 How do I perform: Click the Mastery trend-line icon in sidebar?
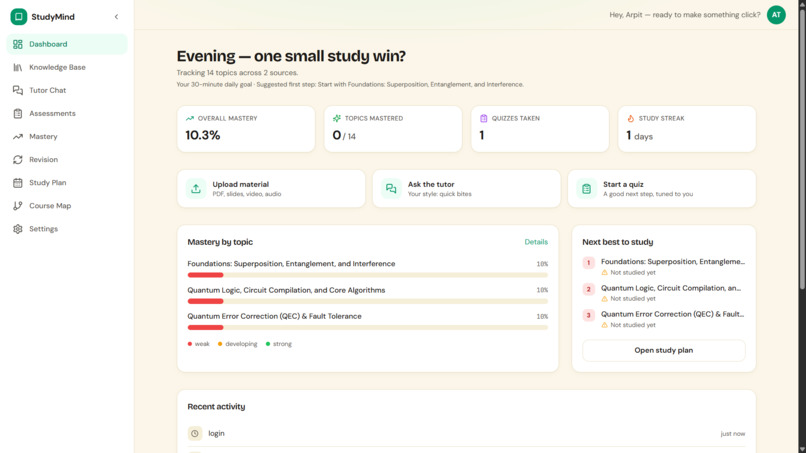[18, 137]
